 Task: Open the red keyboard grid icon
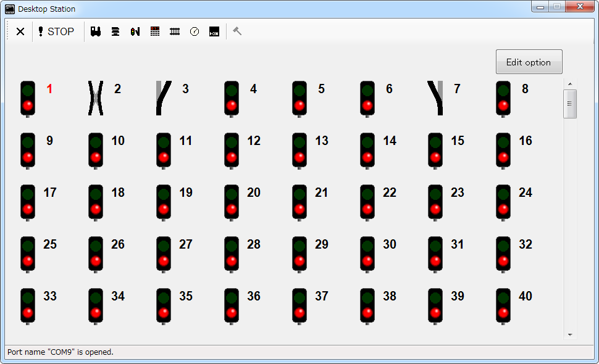pyautogui.click(x=155, y=31)
